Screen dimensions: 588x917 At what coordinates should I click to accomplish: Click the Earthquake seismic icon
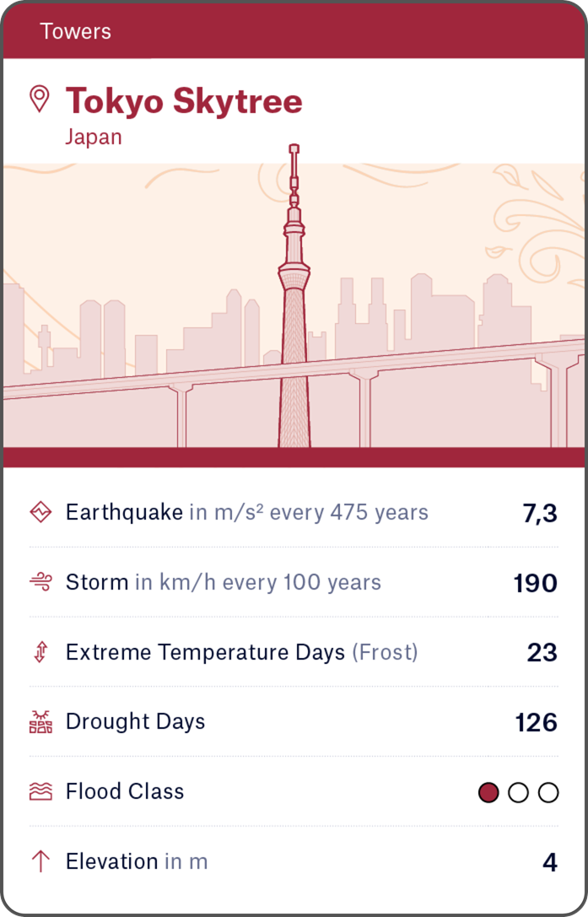coord(40,512)
